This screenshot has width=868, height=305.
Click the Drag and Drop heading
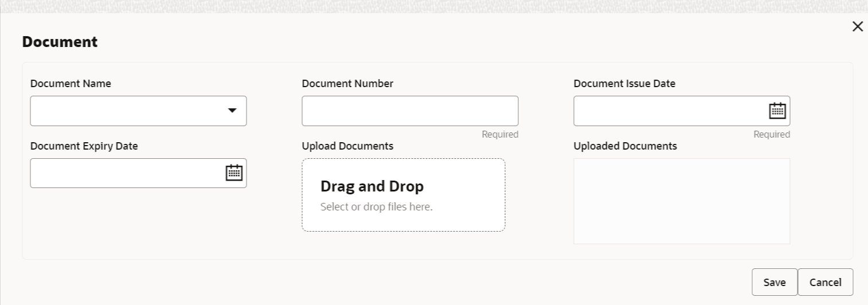[x=372, y=186]
